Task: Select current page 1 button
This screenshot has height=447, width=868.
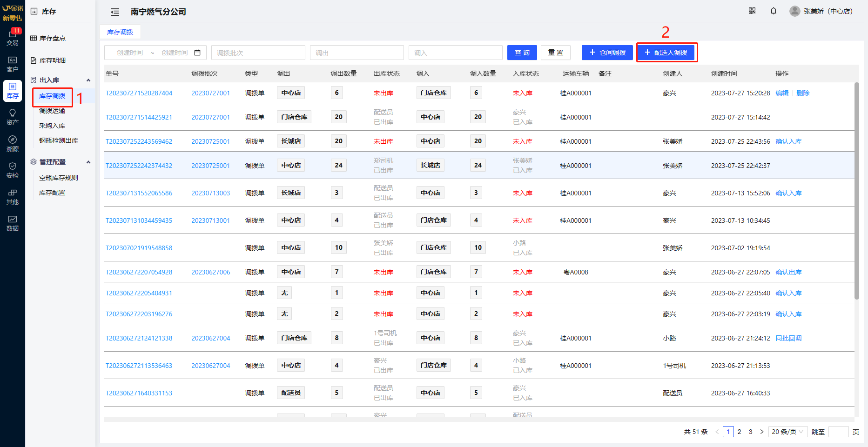Action: click(728, 432)
